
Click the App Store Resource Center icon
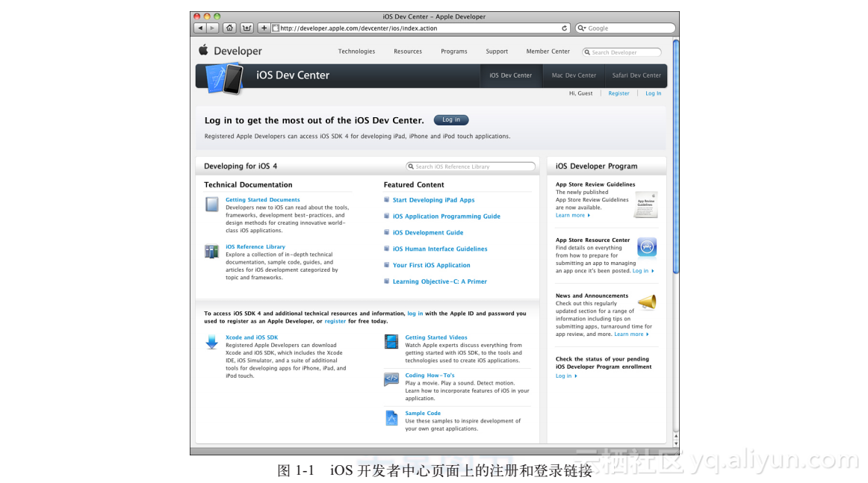(647, 247)
